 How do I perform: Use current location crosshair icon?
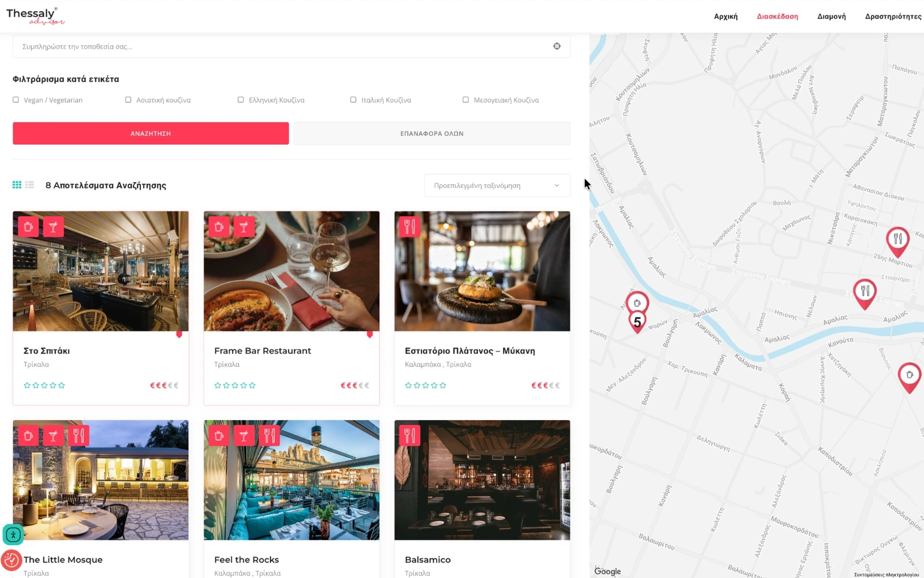[x=557, y=46]
